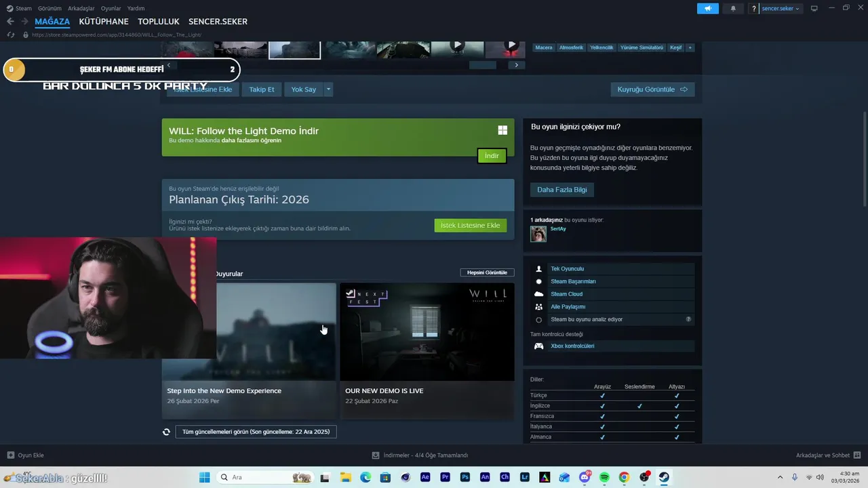Go forward with the right arrow
The height and width of the screenshot is (488, 868).
tap(24, 22)
